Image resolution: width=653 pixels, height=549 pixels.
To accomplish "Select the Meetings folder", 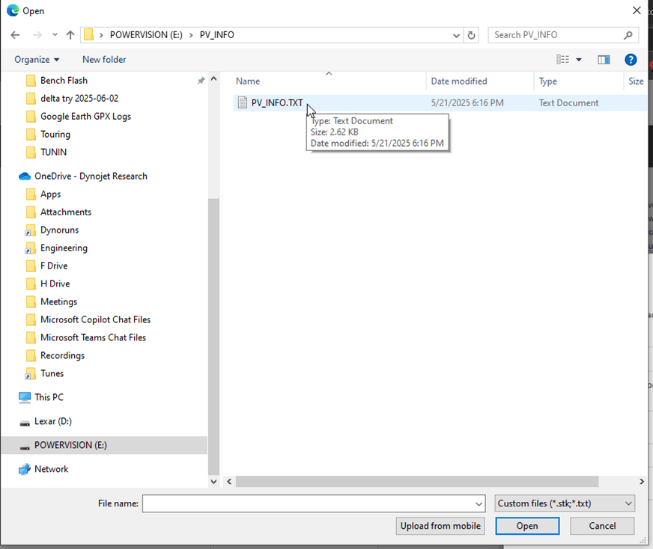I will point(58,302).
